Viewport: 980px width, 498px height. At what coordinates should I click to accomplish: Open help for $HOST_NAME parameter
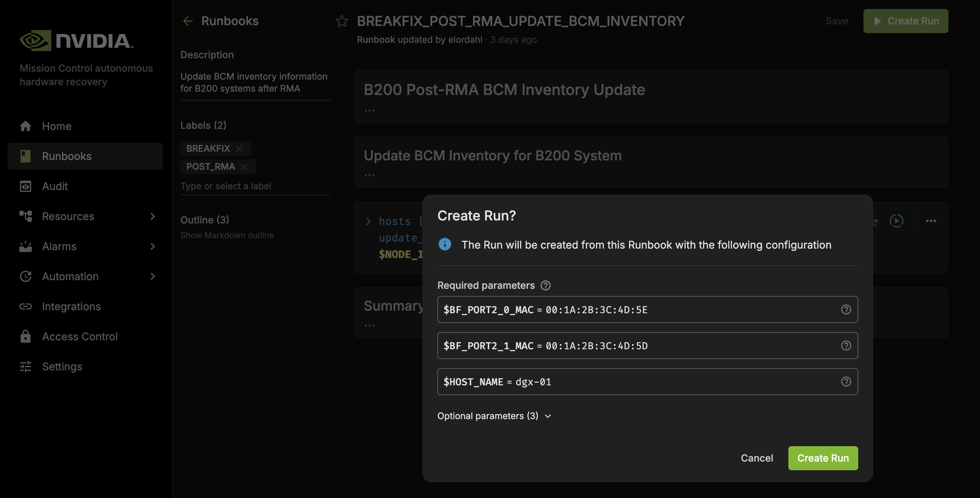point(846,382)
